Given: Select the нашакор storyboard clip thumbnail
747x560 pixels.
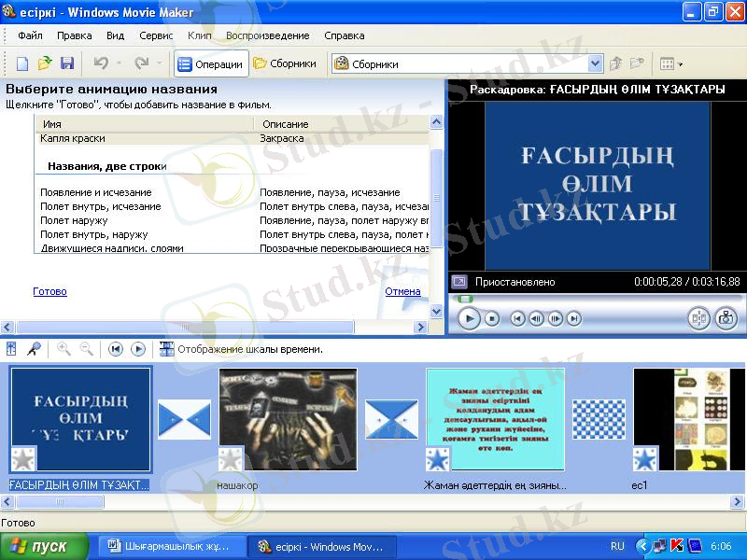Looking at the screenshot, I should pos(288,418).
